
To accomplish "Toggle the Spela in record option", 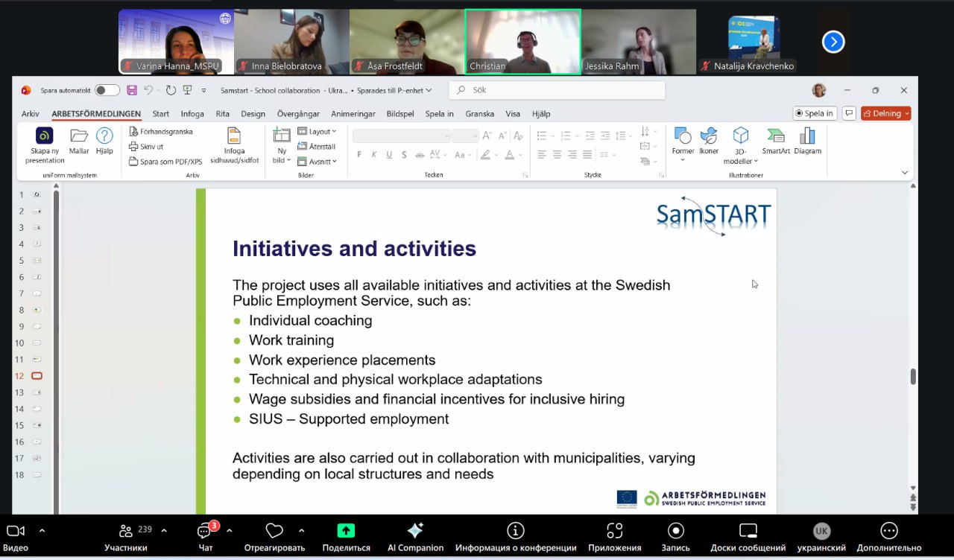I will [815, 113].
